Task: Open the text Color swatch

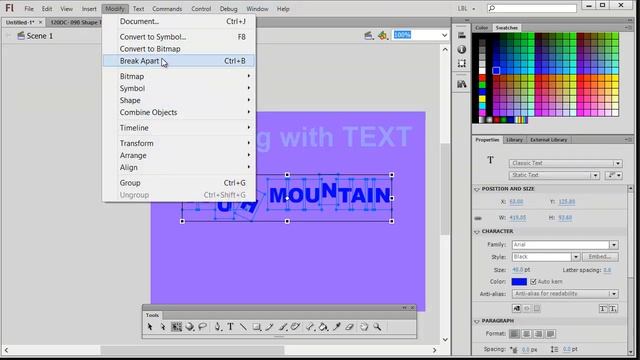Action: click(519, 282)
